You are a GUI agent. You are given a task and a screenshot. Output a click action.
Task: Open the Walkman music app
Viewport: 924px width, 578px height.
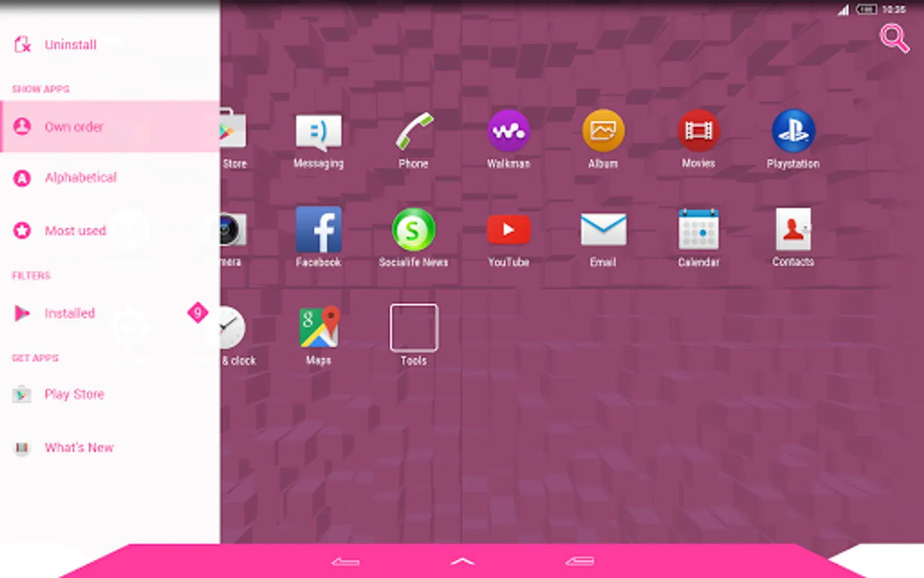(x=508, y=131)
